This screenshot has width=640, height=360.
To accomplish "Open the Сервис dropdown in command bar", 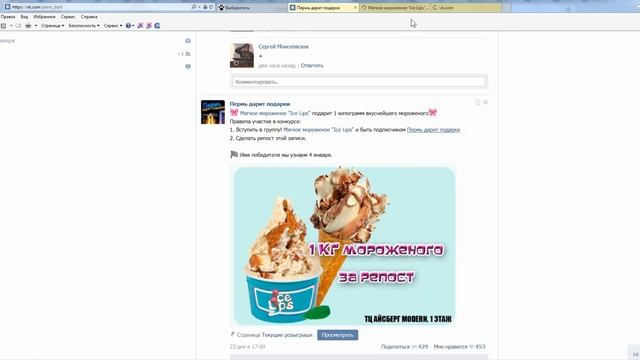I will (113, 26).
